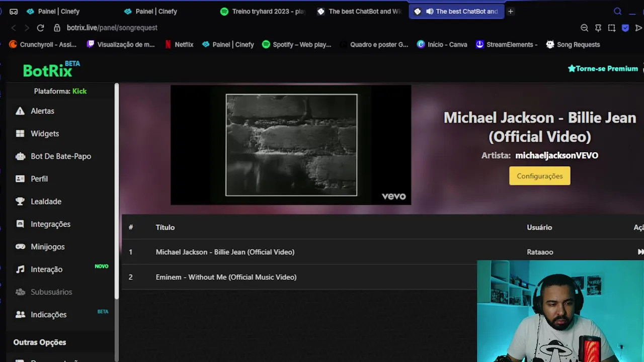Screen dimensions: 644x362
Task: Click user Rataaoo in queue
Action: 540,252
